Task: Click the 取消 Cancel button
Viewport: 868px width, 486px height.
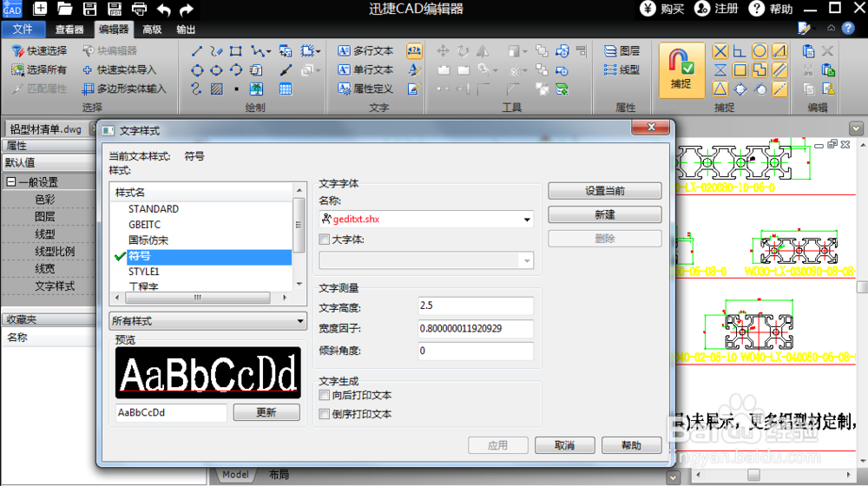Action: click(565, 445)
